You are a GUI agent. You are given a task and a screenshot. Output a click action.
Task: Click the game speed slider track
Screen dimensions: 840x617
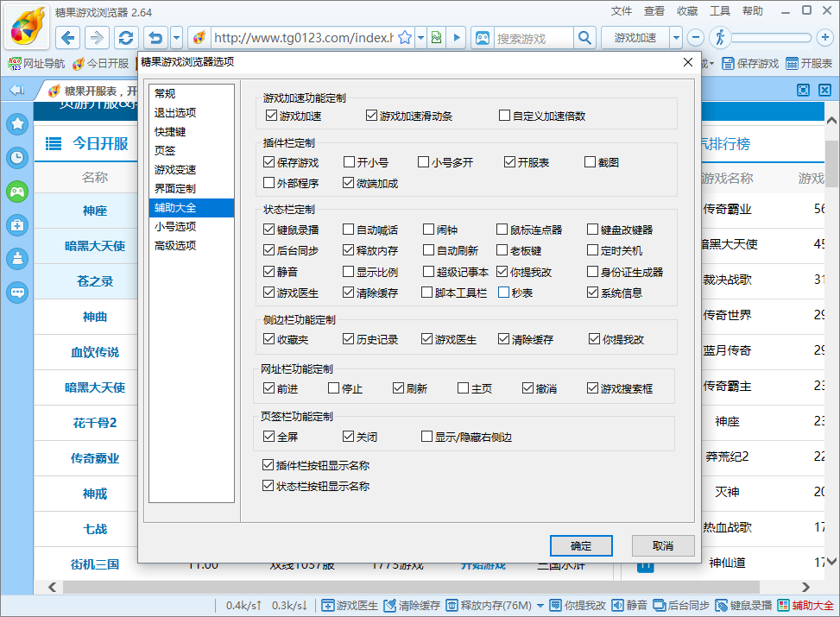point(772,37)
